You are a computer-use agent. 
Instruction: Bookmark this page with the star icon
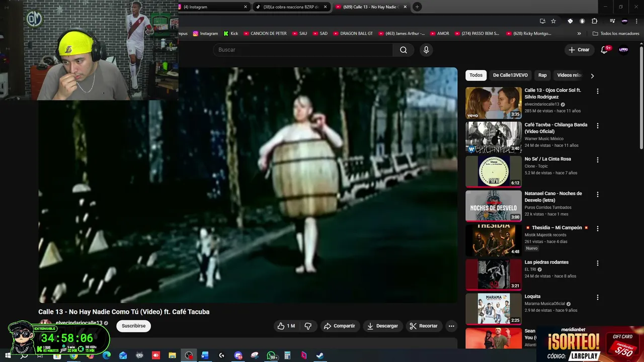click(x=553, y=21)
